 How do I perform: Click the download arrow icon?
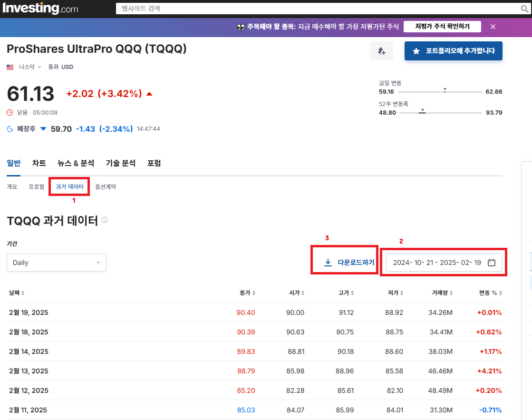pyautogui.click(x=328, y=263)
